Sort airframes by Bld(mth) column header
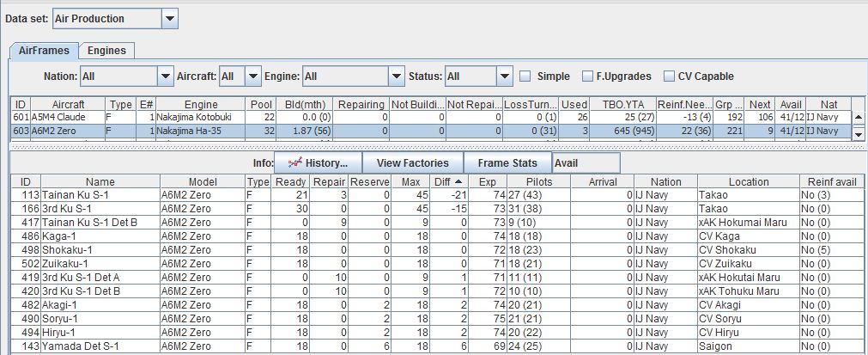Screen dimensions: 868x355 tap(305, 104)
